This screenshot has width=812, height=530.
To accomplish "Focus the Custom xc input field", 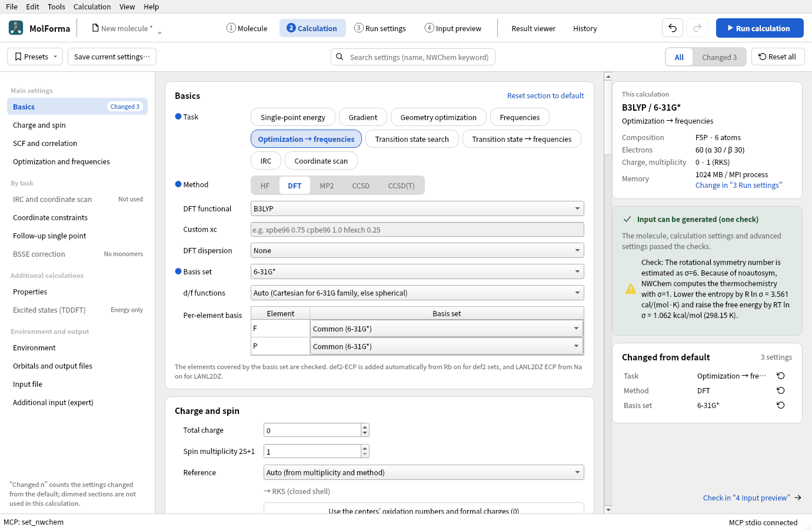I will pos(417,230).
